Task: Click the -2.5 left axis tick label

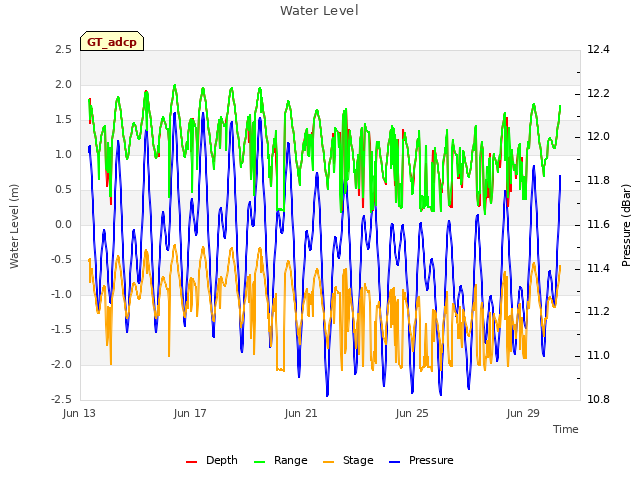Action: [61, 400]
